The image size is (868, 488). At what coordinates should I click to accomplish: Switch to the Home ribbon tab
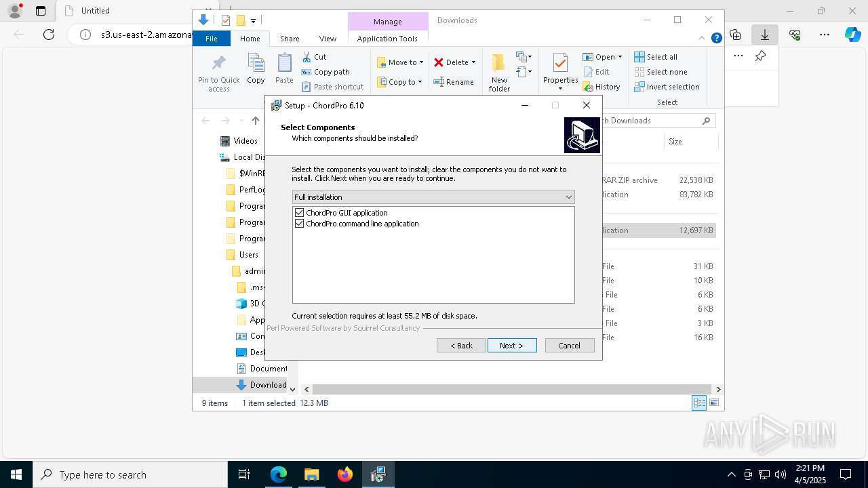coord(250,39)
